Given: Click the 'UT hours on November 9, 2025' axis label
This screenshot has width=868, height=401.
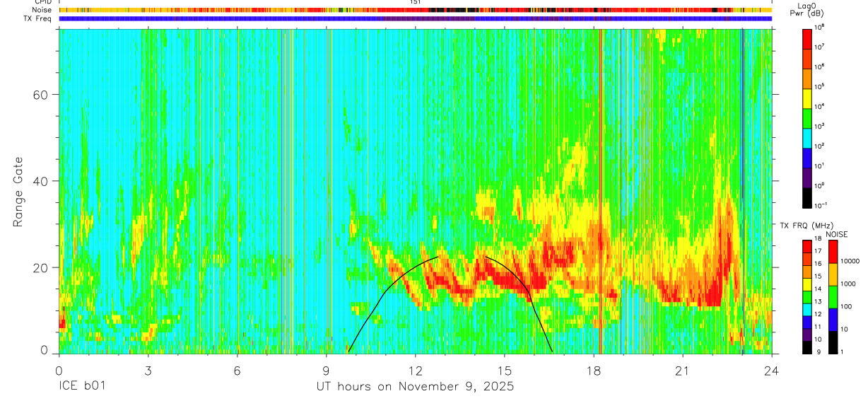Looking at the screenshot, I should [x=415, y=387].
